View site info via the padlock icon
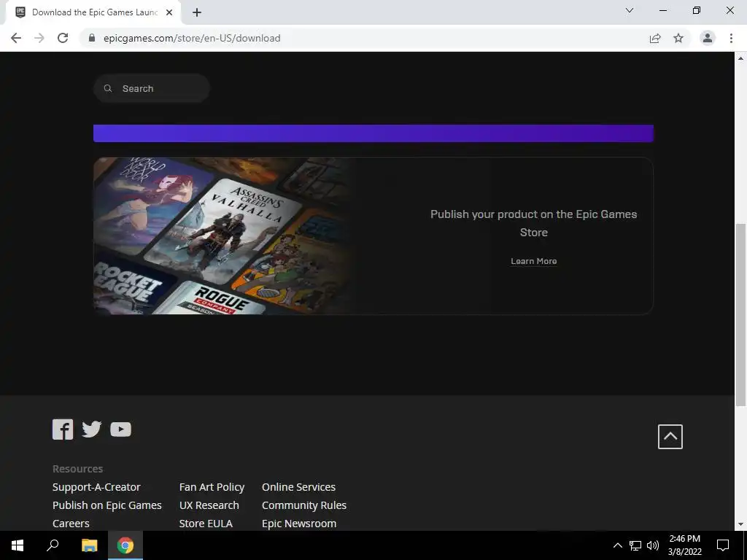747x560 pixels. [91, 38]
